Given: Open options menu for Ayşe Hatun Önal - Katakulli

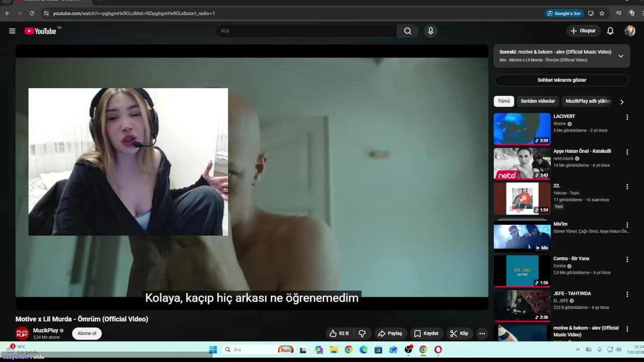Looking at the screenshot, I should pos(627,152).
